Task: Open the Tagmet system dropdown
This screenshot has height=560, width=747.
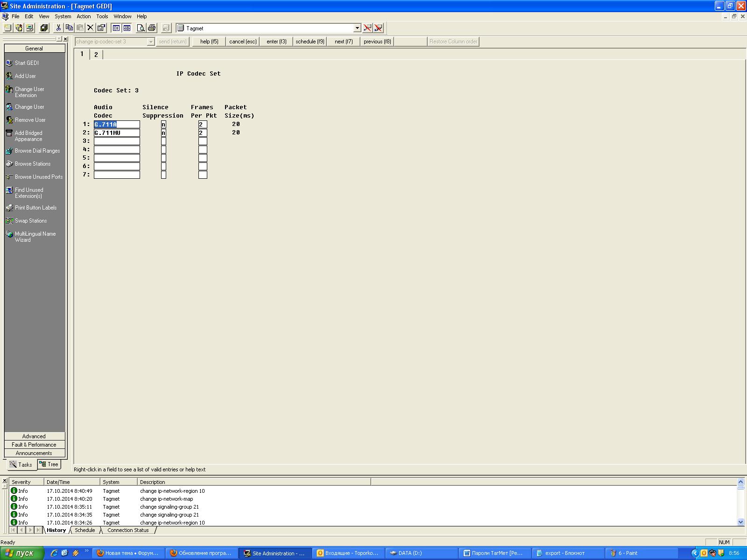Action: click(x=357, y=28)
